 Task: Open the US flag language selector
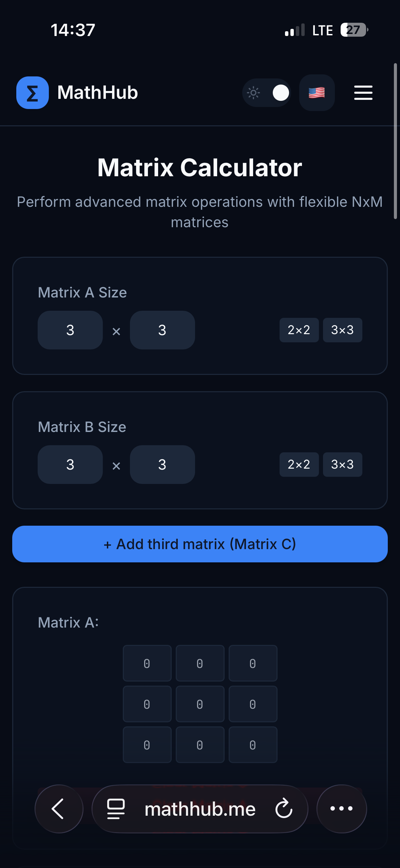pyautogui.click(x=316, y=93)
